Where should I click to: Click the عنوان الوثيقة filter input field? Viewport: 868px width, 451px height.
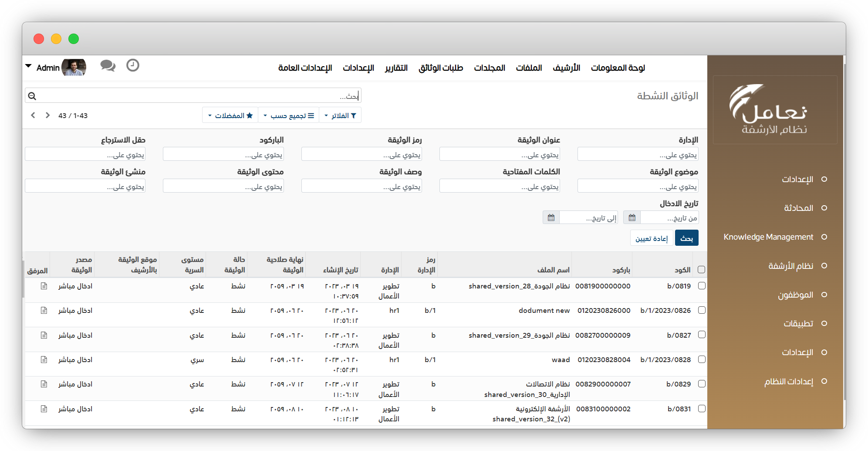point(499,154)
